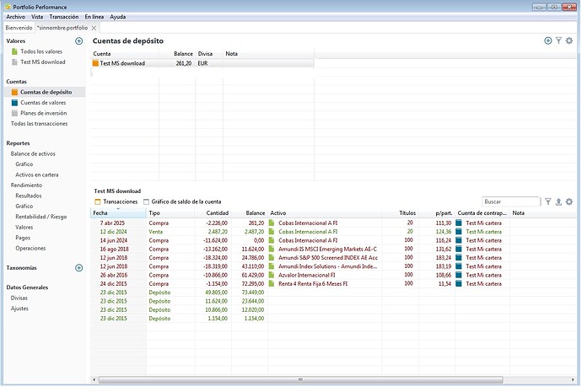Open the Transacción menu
This screenshot has height=392, width=582.
click(64, 17)
